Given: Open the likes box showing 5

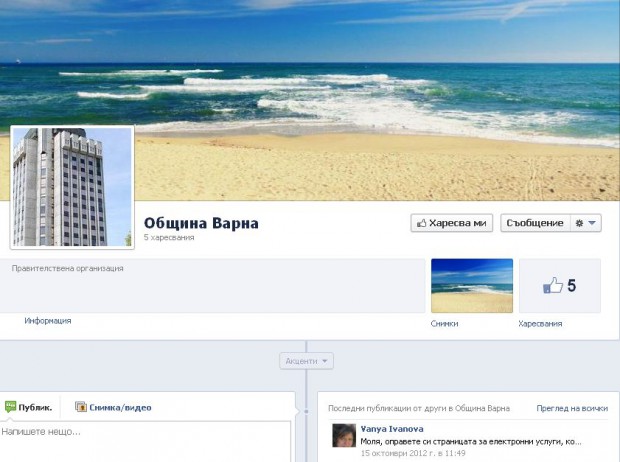Looking at the screenshot, I should point(560,286).
